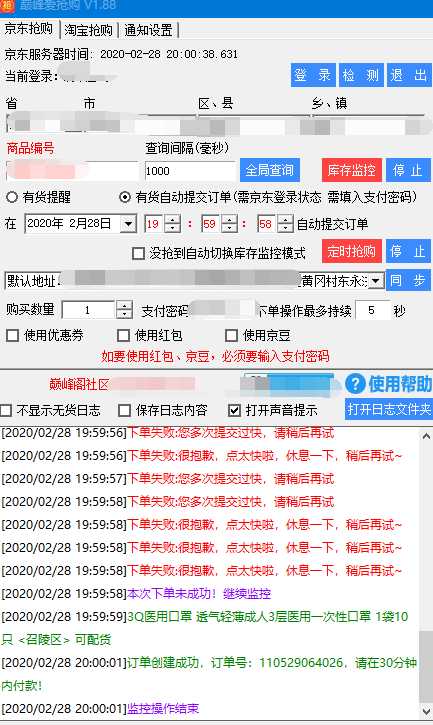Click the 查询间隔 input showing 1000

coord(191,171)
